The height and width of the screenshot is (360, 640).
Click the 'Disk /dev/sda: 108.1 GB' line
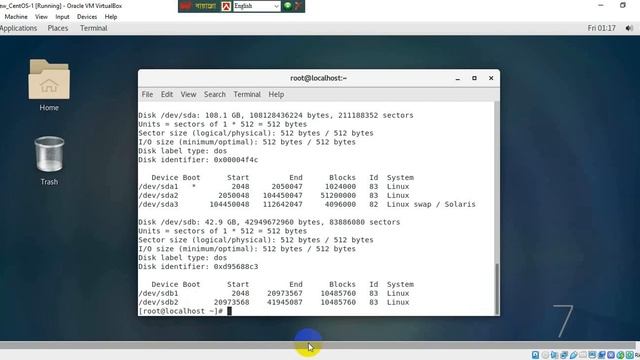click(x=276, y=116)
